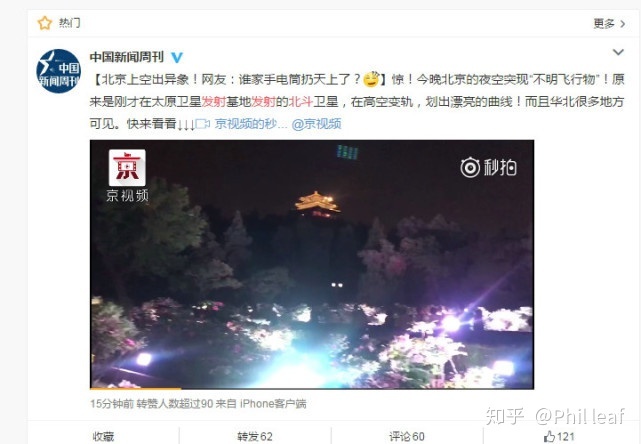The height and width of the screenshot is (444, 641).
Task: Open comments via 评论 60
Action: click(x=407, y=436)
